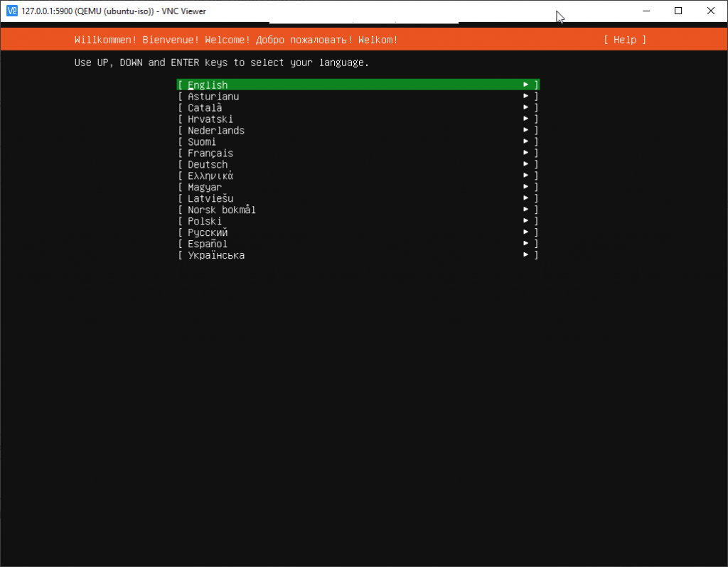Maximize the VNC Viewer window
This screenshot has width=728, height=567.
click(x=678, y=11)
